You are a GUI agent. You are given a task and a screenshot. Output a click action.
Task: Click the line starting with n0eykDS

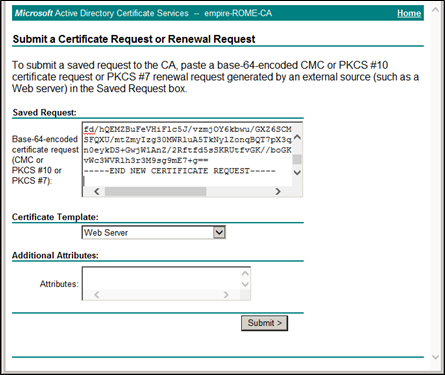[188, 150]
